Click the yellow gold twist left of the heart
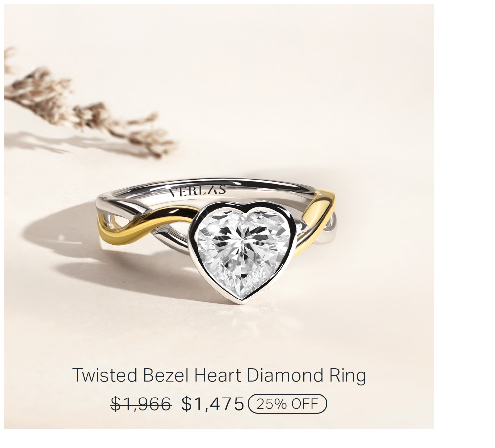This screenshot has width=495, height=448. pyautogui.click(x=139, y=225)
